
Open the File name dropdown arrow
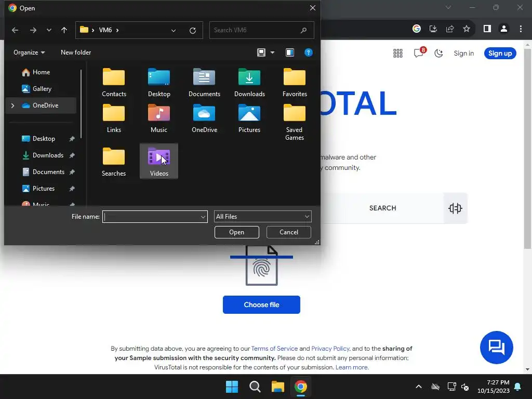[x=203, y=217]
